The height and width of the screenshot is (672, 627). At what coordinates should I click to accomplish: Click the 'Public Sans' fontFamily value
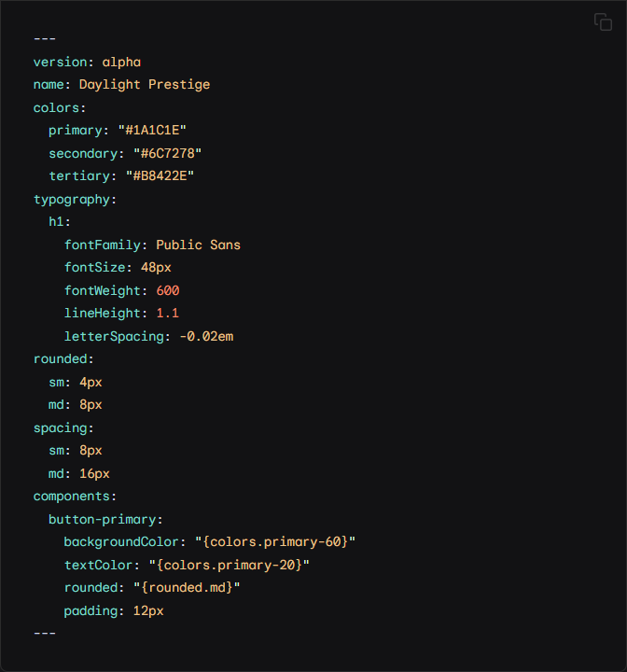coord(198,245)
